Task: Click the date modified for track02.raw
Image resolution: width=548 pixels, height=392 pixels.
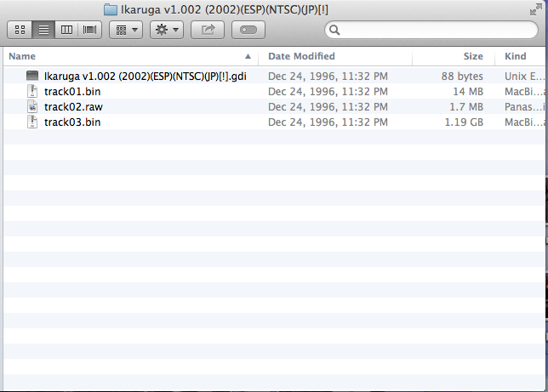Action: tap(328, 107)
